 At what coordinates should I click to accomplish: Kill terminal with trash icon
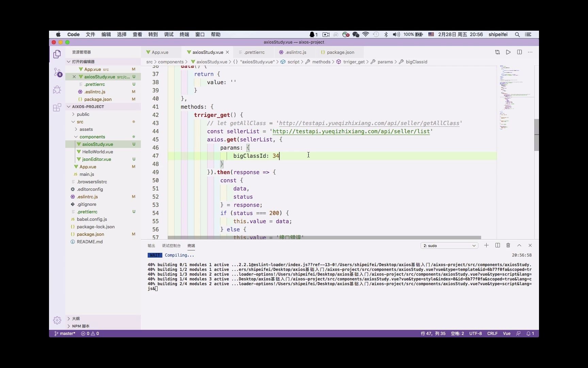pos(508,245)
